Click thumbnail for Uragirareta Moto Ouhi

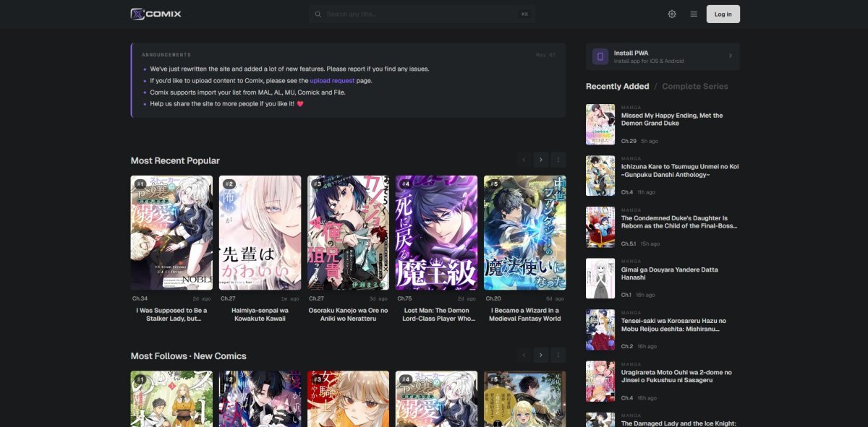tap(600, 381)
